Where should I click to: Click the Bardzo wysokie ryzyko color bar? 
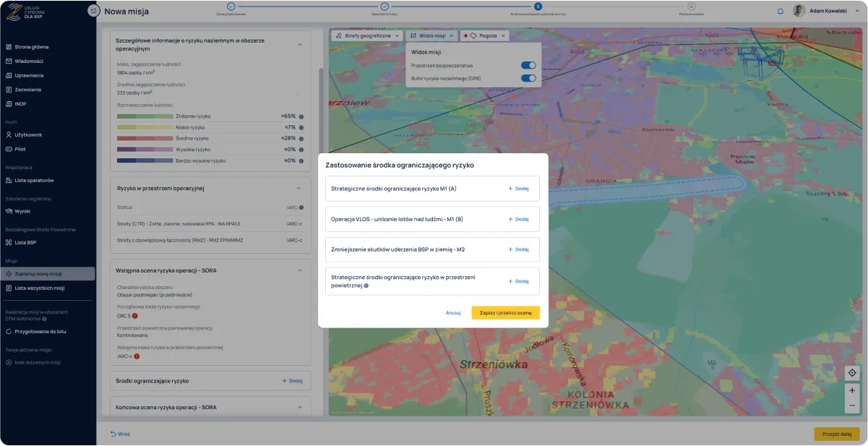145,160
